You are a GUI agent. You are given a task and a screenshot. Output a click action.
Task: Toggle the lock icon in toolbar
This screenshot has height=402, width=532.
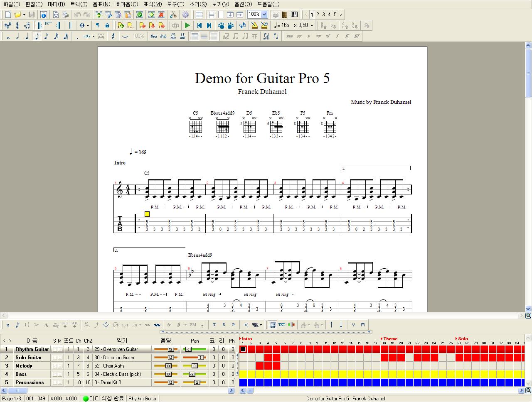point(107,25)
